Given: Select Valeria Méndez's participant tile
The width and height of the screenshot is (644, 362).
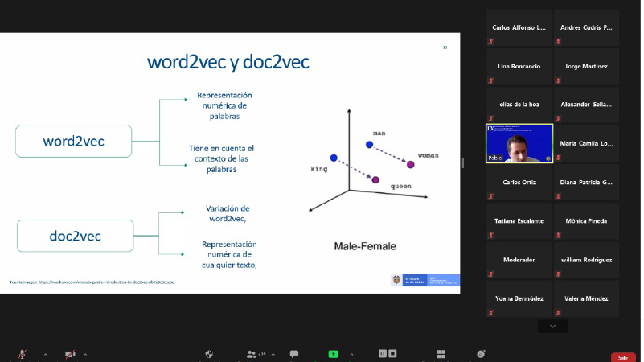Looking at the screenshot, I should [x=586, y=298].
